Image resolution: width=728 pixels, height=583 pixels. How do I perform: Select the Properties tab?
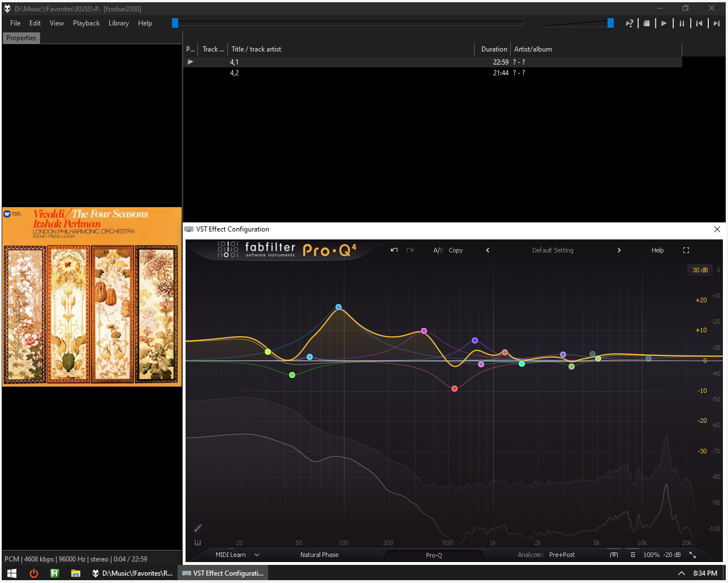click(x=21, y=38)
